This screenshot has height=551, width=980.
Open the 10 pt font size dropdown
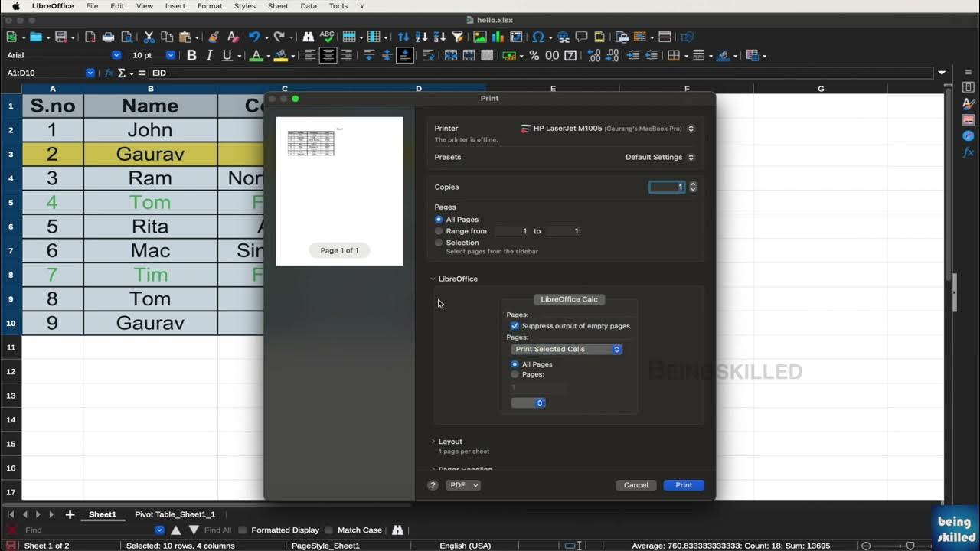(x=171, y=55)
